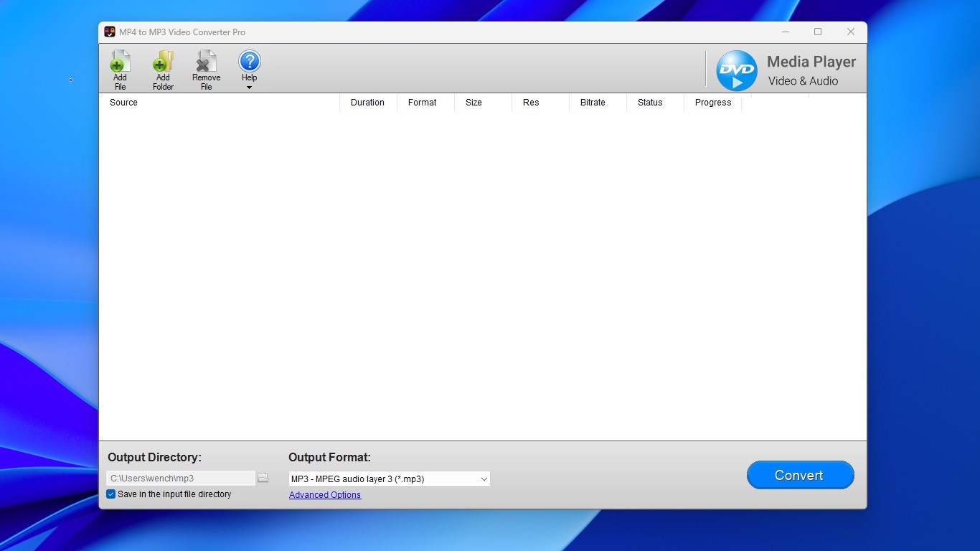980x551 pixels.
Task: Open Advanced Options link
Action: [x=325, y=495]
